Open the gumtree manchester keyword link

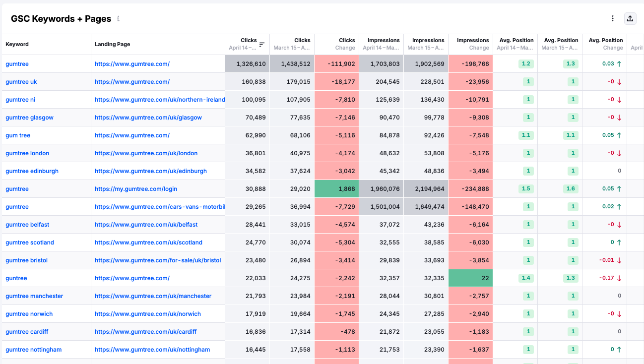tap(34, 296)
